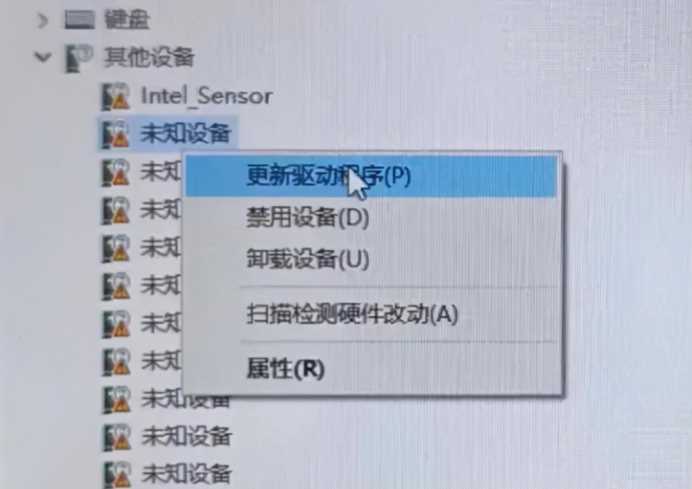Image resolution: width=692 pixels, height=489 pixels.
Task: Click the third-from-bottom 未知设备 warning icon
Action: click(x=117, y=399)
